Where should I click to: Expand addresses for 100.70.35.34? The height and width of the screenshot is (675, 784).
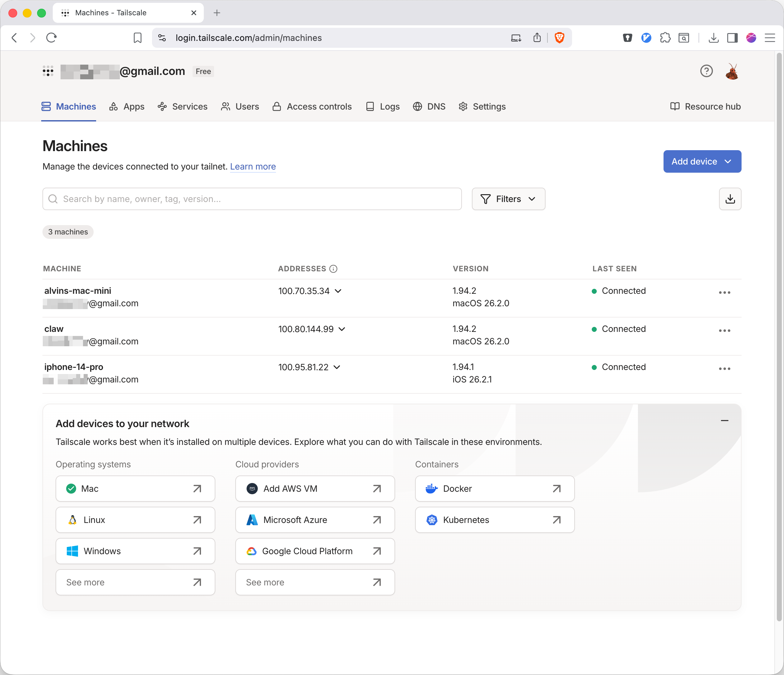click(x=338, y=291)
